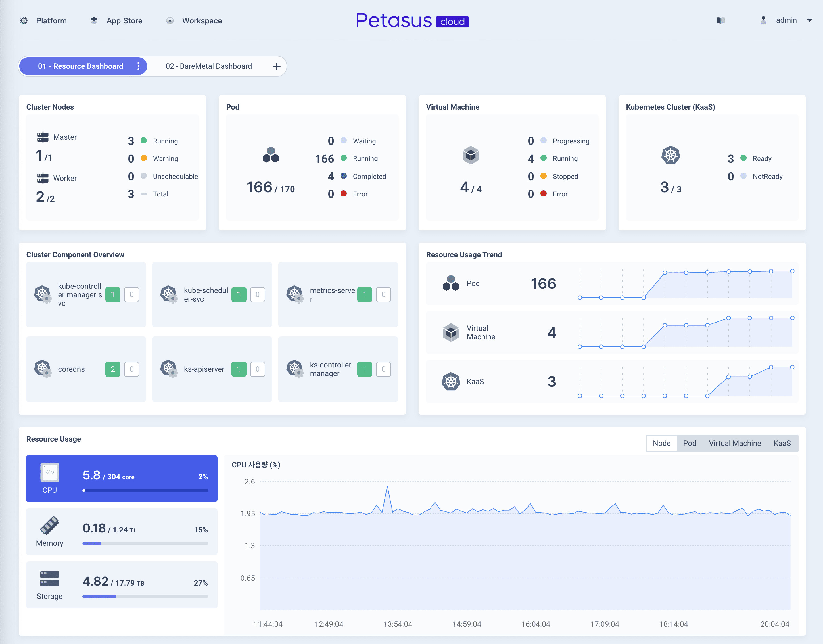Screen dimensions: 823x644
Task: Click the Workspace compass icon
Action: pos(170,21)
